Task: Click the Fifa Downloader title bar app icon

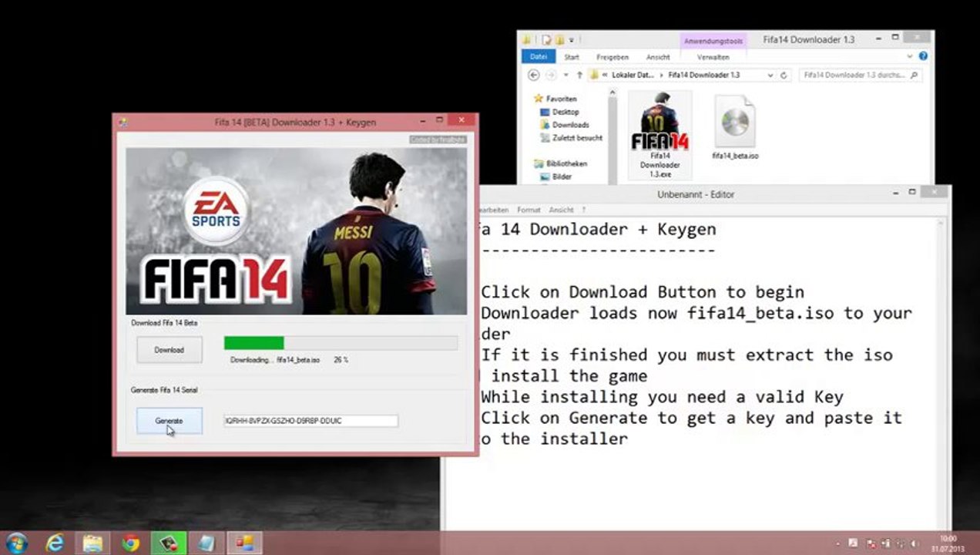Action: tap(123, 121)
